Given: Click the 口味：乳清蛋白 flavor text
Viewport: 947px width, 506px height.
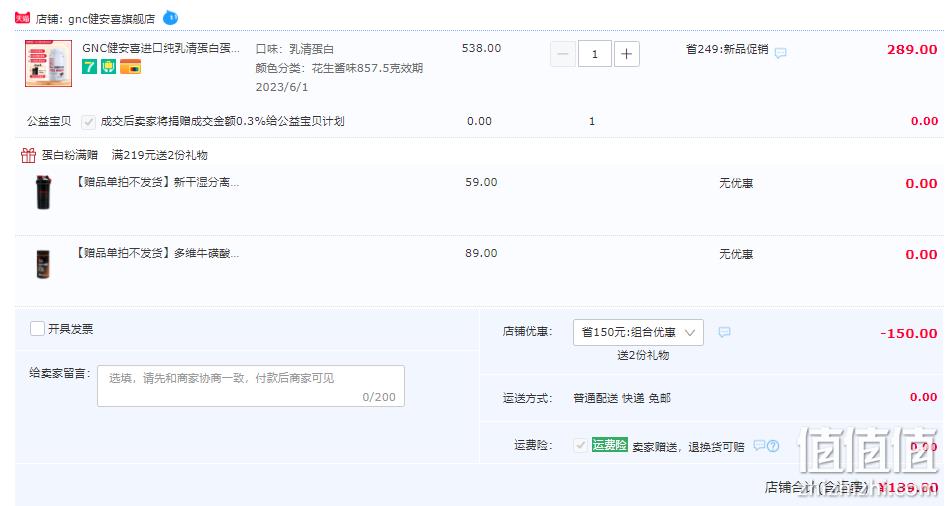Looking at the screenshot, I should [x=295, y=49].
